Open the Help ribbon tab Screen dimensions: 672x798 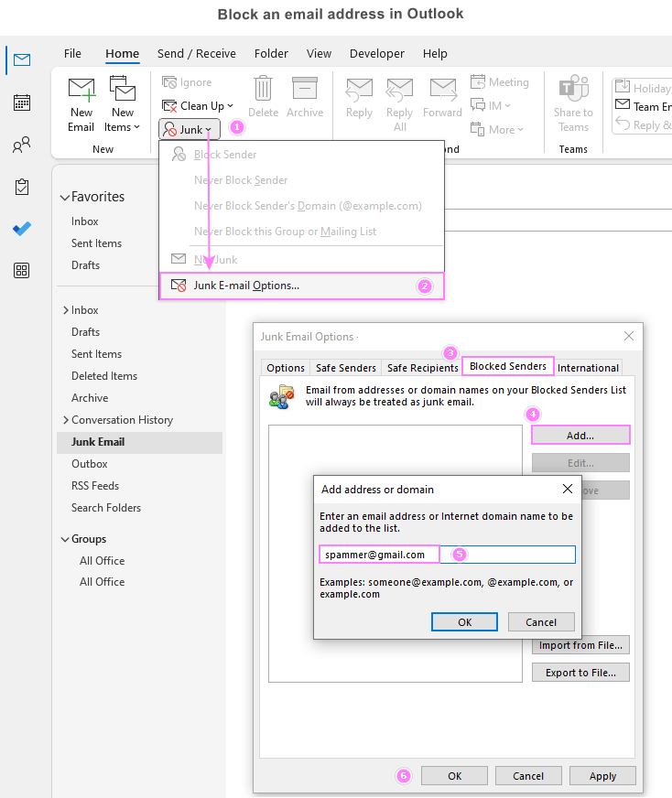435,53
